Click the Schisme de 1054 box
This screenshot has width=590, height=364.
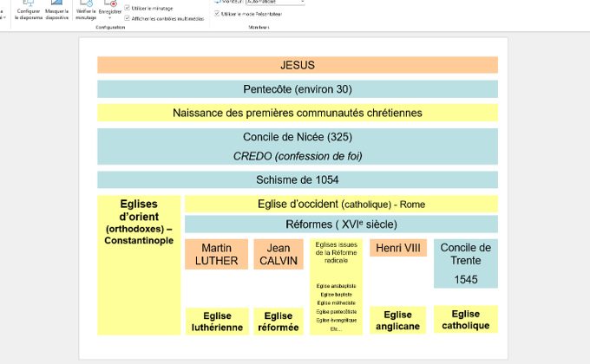pyautogui.click(x=297, y=180)
